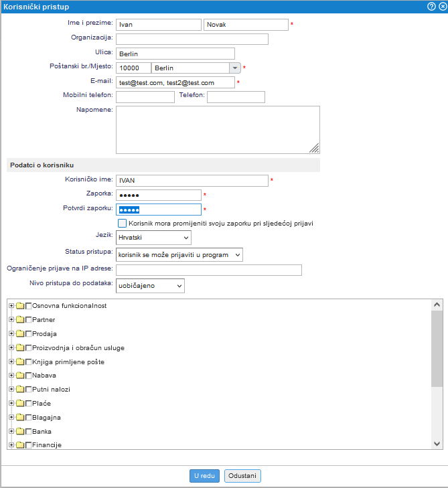
Task: Click the Telefon input field
Action: click(x=236, y=97)
